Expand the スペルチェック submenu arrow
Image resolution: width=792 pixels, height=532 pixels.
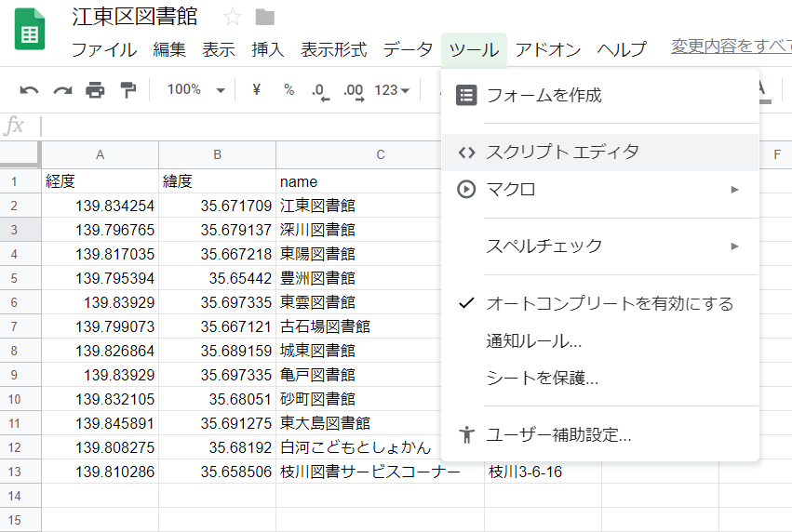[735, 246]
